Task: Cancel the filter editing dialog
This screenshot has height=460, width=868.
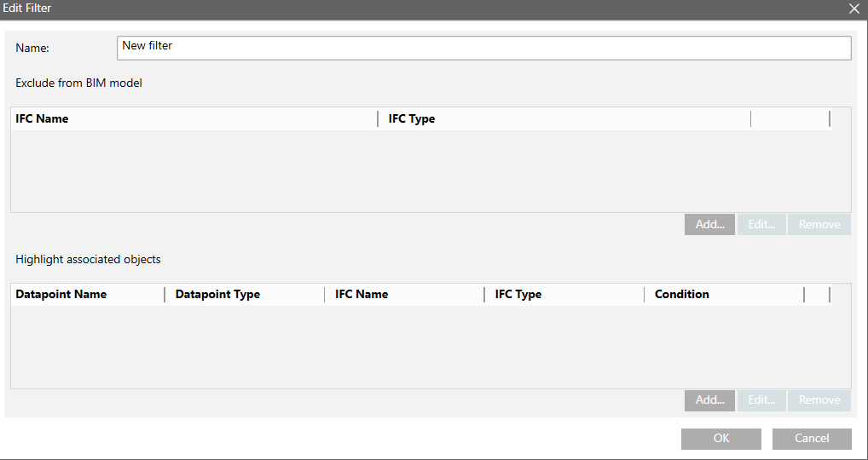Action: pos(812,439)
